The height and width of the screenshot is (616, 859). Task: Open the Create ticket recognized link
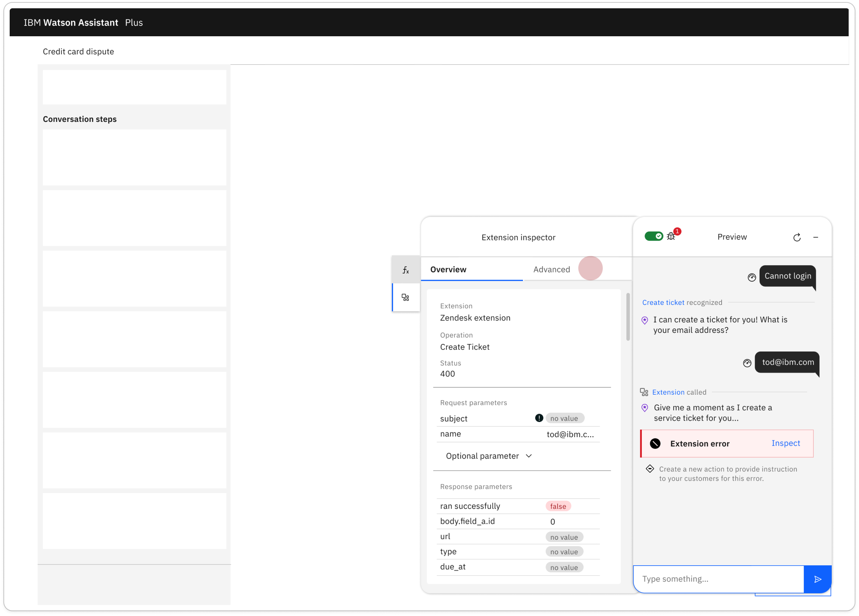(663, 302)
